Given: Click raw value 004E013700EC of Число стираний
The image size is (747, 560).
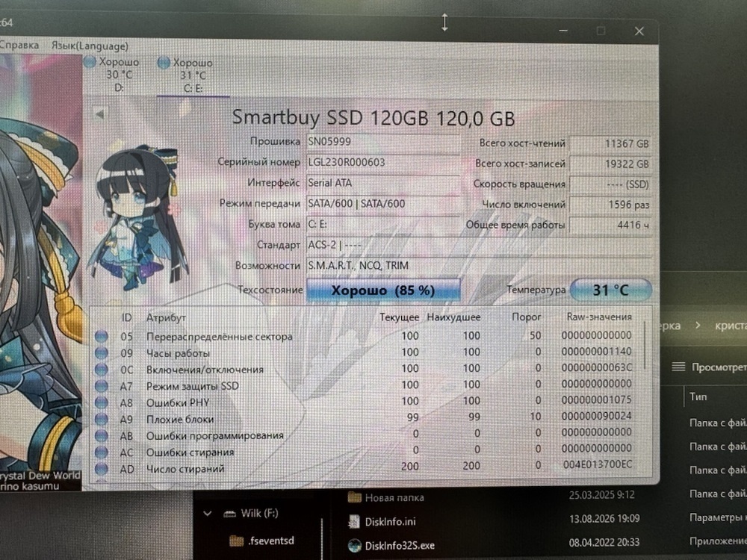Looking at the screenshot, I should point(598,464).
